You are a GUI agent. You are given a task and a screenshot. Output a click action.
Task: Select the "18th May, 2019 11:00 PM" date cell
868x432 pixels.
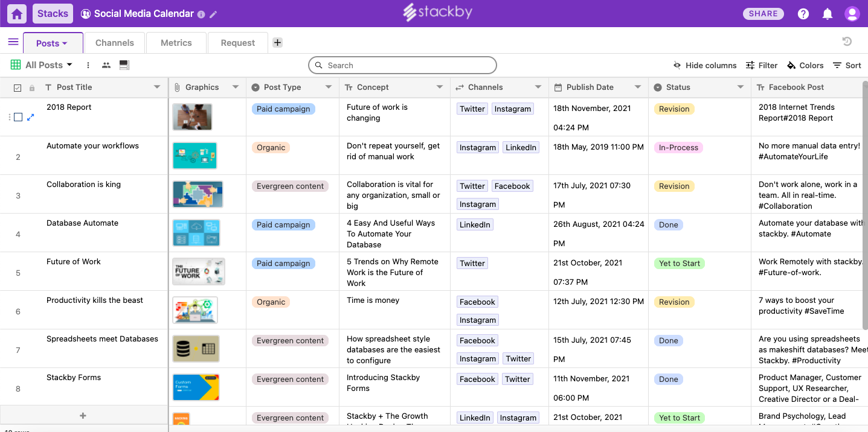click(x=599, y=156)
